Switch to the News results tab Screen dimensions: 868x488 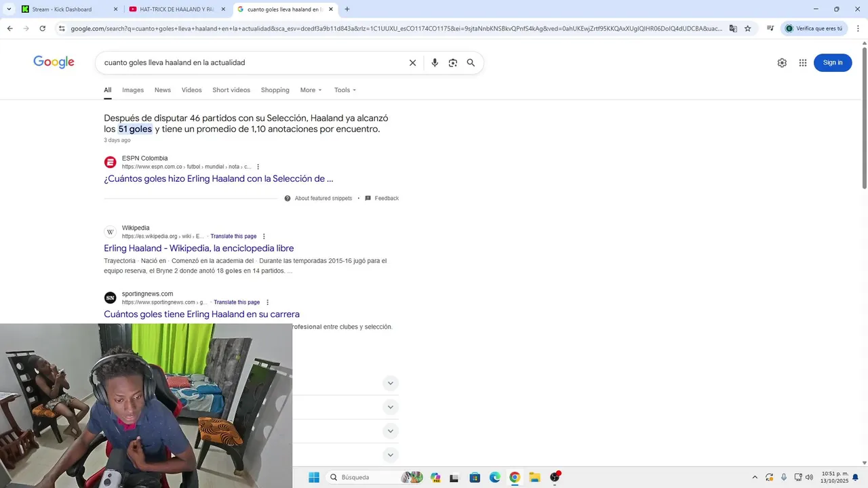[x=163, y=90]
